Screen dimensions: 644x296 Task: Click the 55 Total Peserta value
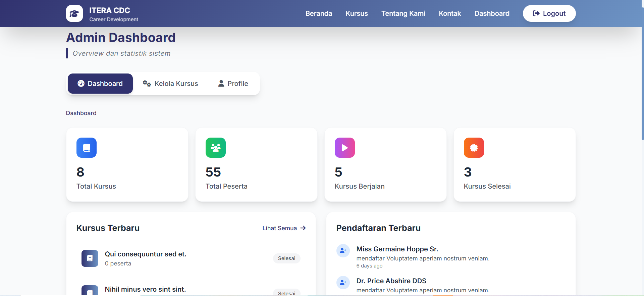click(x=213, y=172)
